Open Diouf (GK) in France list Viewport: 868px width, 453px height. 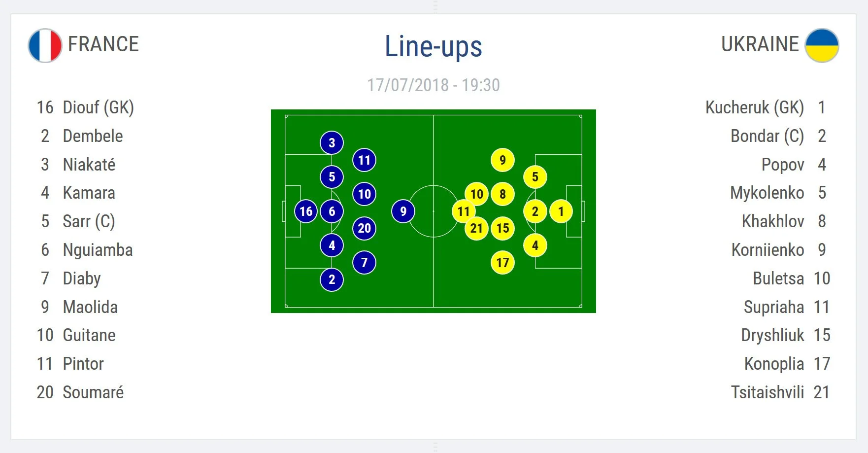click(x=98, y=107)
